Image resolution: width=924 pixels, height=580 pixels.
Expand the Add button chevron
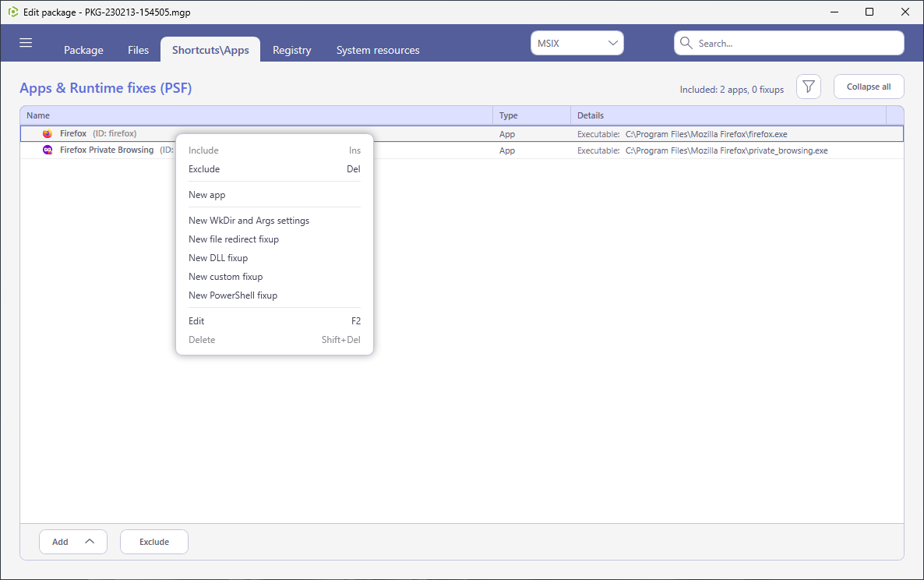[x=90, y=541]
